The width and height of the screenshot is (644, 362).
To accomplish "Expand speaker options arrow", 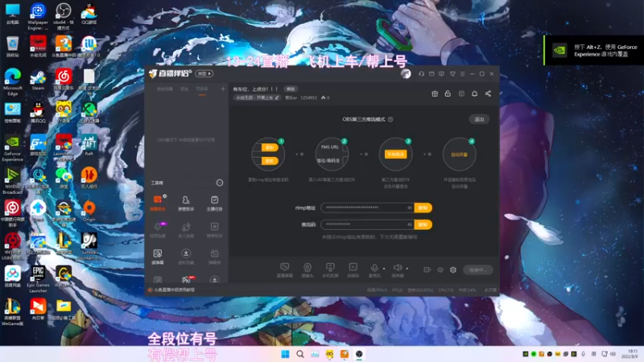I will [x=407, y=269].
